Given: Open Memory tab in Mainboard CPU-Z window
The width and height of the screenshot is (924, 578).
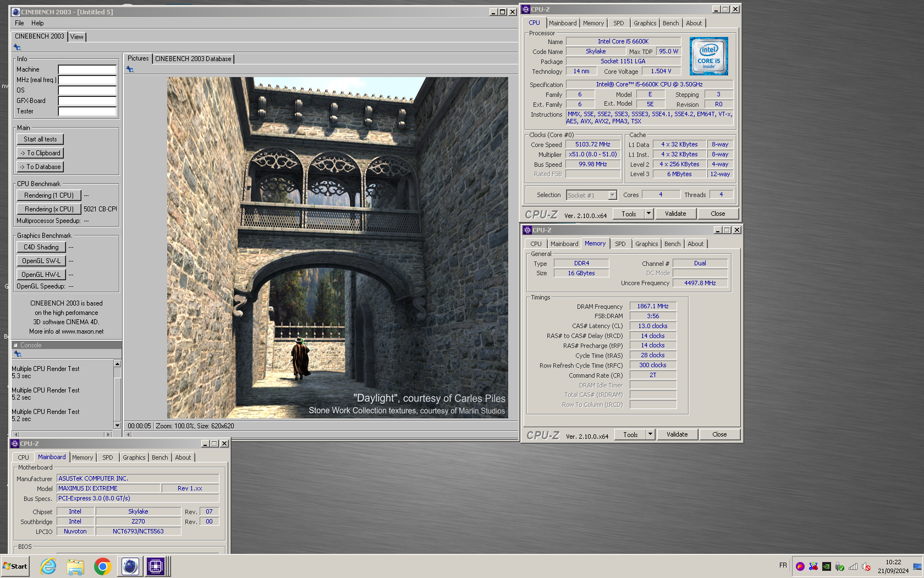Looking at the screenshot, I should pos(82,457).
